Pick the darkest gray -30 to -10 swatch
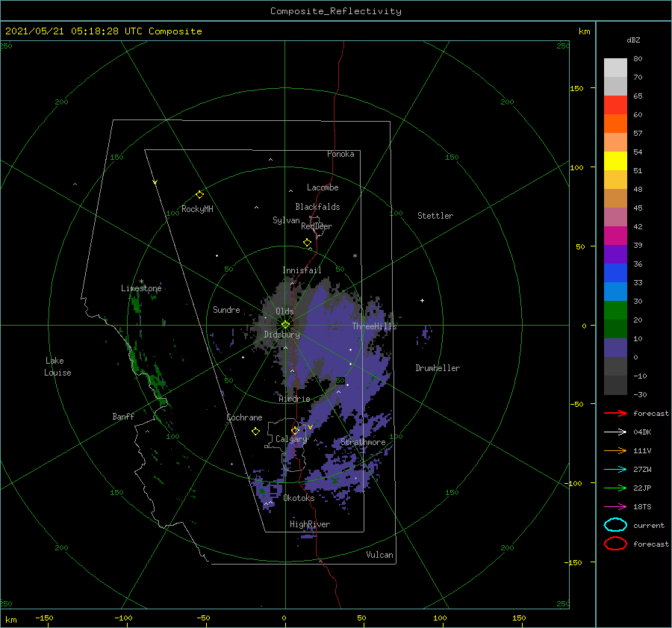The width and height of the screenshot is (672, 628). coord(615,385)
